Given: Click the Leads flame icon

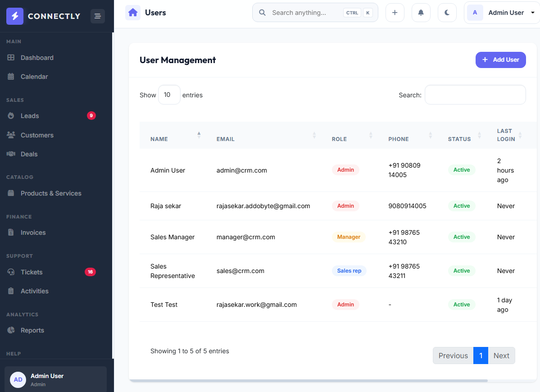Looking at the screenshot, I should click(11, 116).
